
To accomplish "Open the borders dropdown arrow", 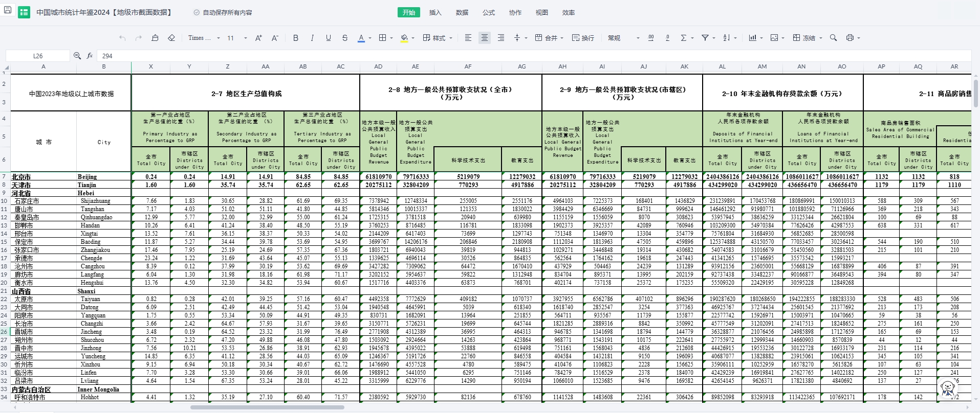I will click(x=391, y=38).
